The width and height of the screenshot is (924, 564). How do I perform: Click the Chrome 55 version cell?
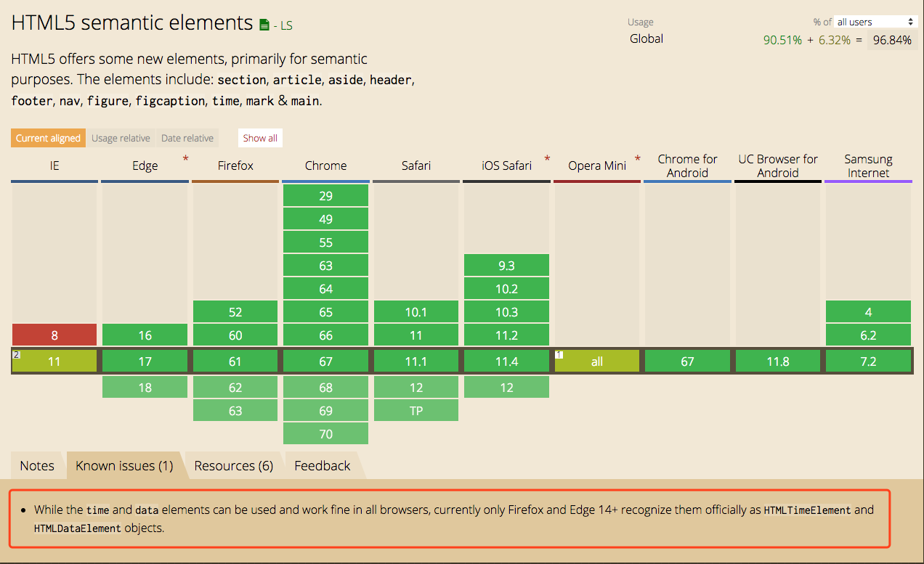click(326, 242)
